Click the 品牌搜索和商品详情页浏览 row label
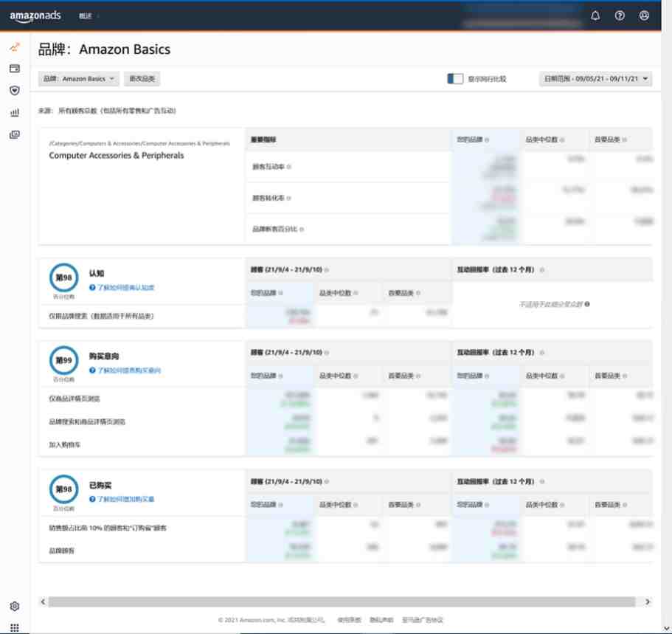Image resolution: width=672 pixels, height=634 pixels. click(87, 422)
